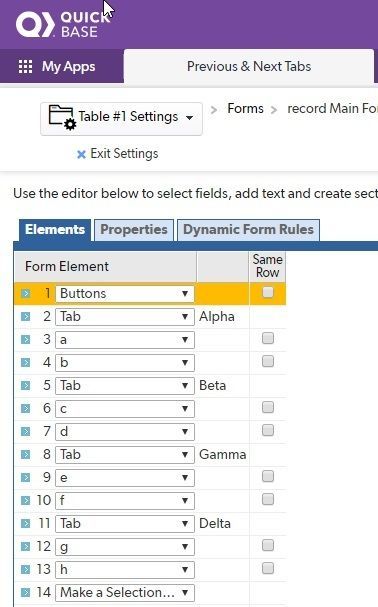Enable Same Row checkbox for field a
This screenshot has width=378, height=607.
tap(268, 338)
